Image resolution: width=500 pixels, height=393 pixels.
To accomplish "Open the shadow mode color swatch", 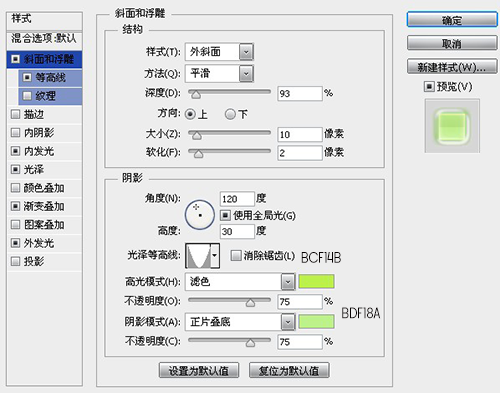I will (316, 322).
